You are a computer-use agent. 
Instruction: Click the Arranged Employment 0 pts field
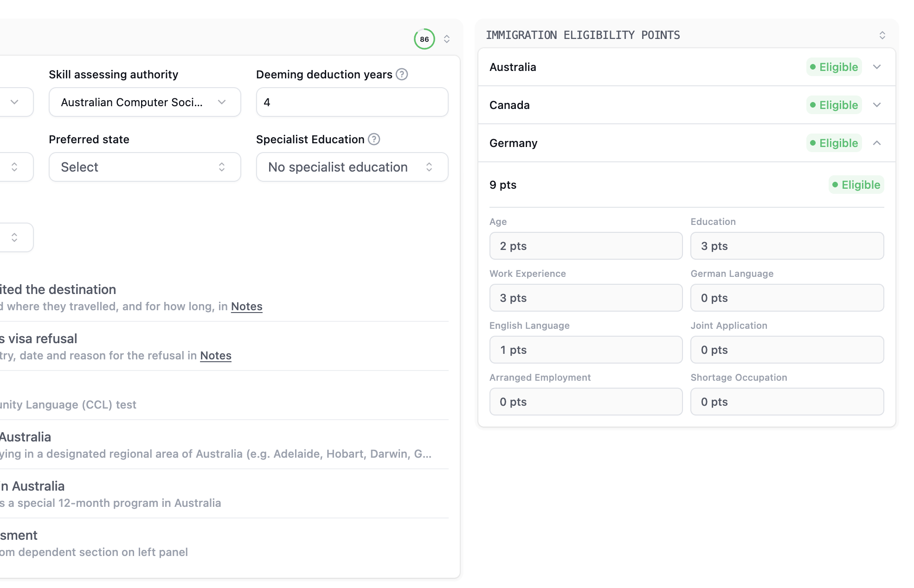[x=586, y=402]
